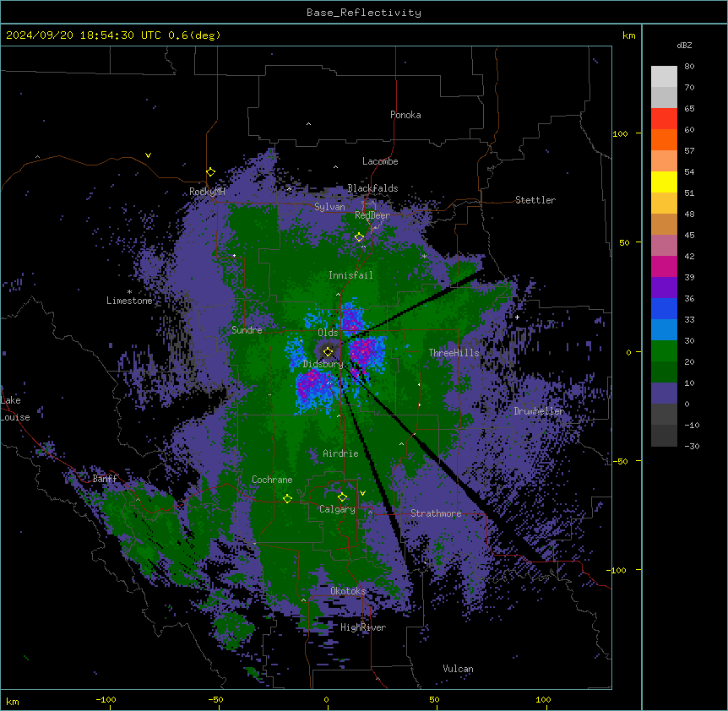Click the Sundre map label
This screenshot has width=728, height=711.
[247, 330]
